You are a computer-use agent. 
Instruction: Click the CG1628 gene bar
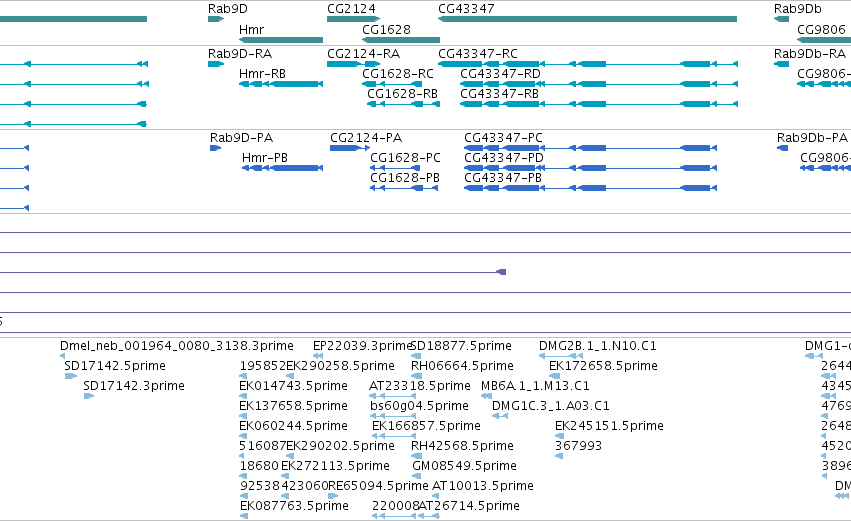point(401,40)
